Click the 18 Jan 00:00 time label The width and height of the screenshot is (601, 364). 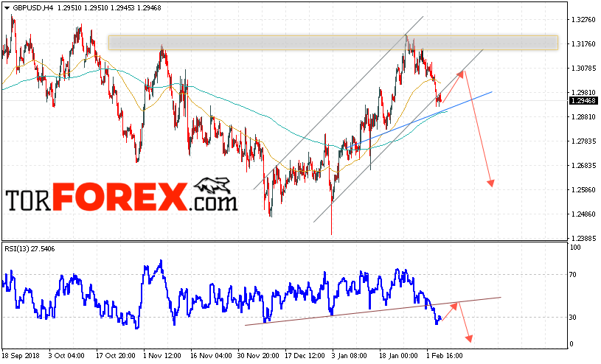(x=399, y=356)
